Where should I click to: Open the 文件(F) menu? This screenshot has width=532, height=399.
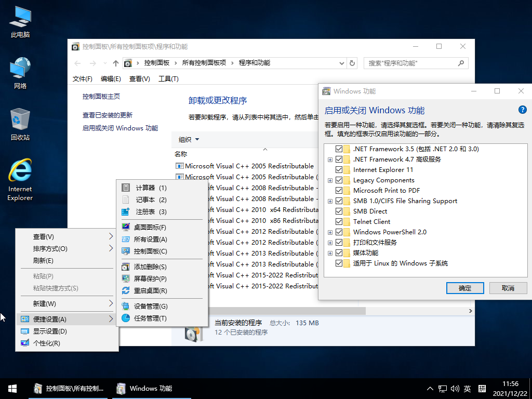pyautogui.click(x=83, y=79)
